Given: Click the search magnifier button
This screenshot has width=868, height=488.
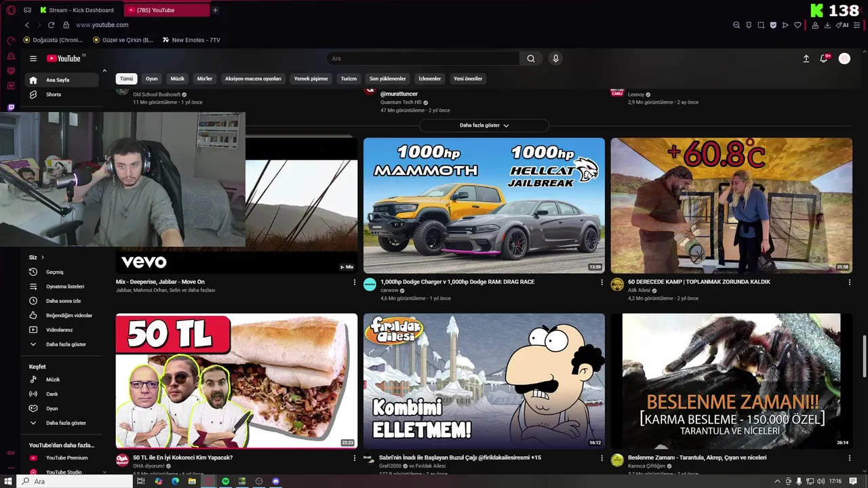Looking at the screenshot, I should coord(531,58).
